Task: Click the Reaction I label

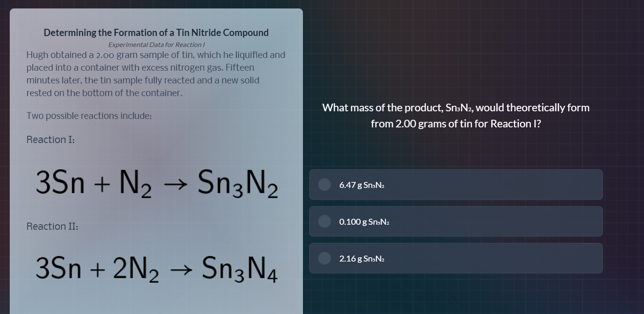Action: 50,140
